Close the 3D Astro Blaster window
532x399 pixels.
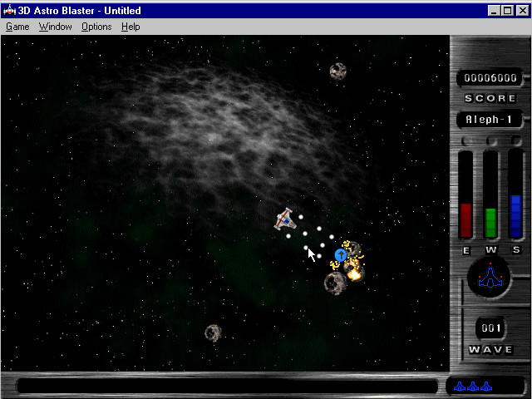pos(522,11)
